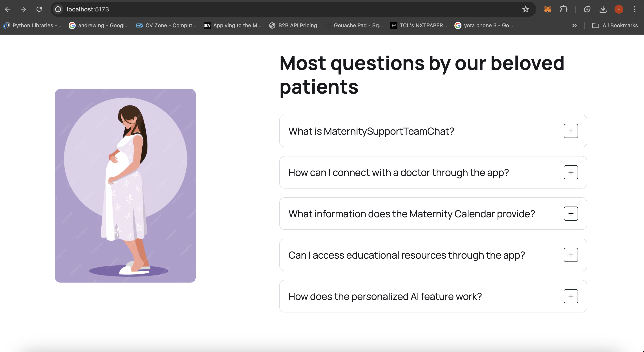644x352 pixels.
Task: Expand personalized AI feature question
Action: tap(571, 296)
